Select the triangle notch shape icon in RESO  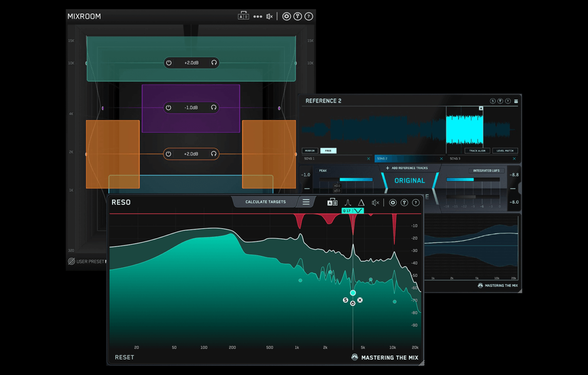pyautogui.click(x=361, y=202)
